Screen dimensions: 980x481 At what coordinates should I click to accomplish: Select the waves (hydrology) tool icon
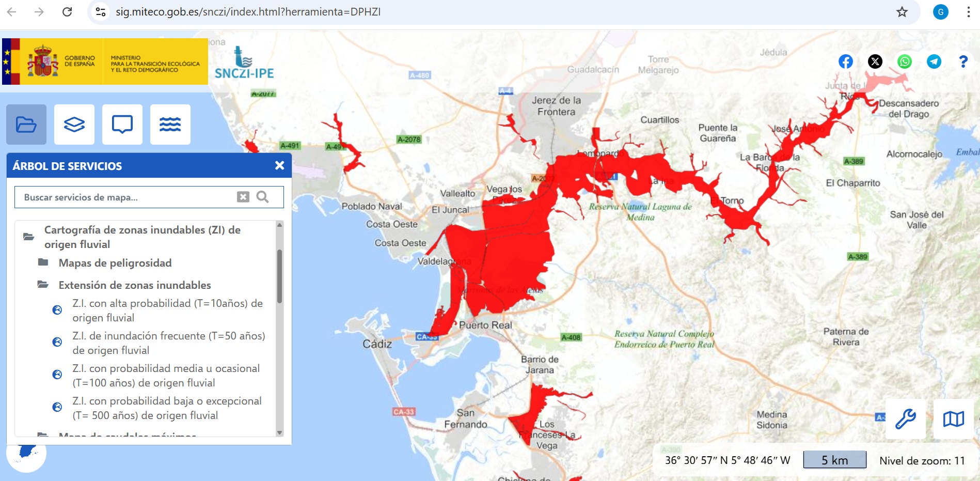(170, 124)
